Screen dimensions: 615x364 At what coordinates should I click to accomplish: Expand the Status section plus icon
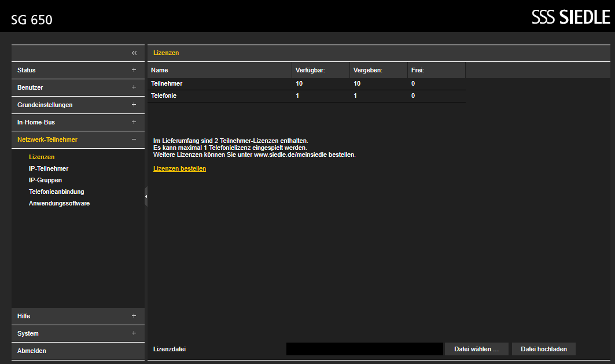point(134,70)
